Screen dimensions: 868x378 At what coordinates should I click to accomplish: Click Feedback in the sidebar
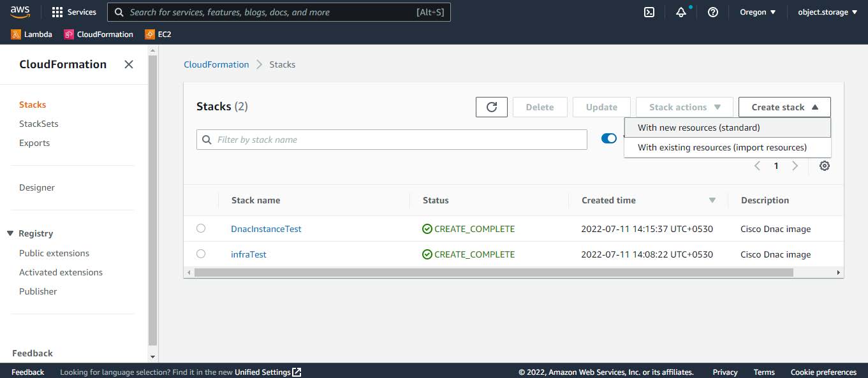33,353
